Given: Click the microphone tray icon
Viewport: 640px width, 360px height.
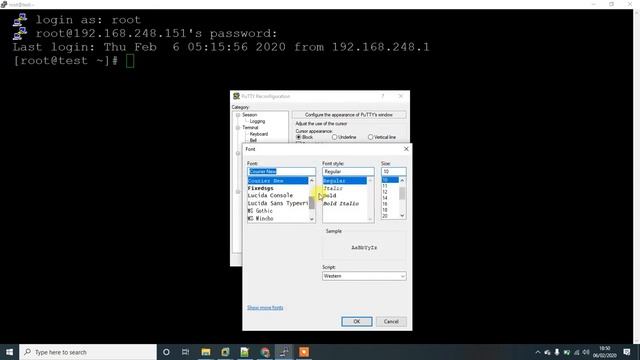Looking at the screenshot, I should 557,352.
